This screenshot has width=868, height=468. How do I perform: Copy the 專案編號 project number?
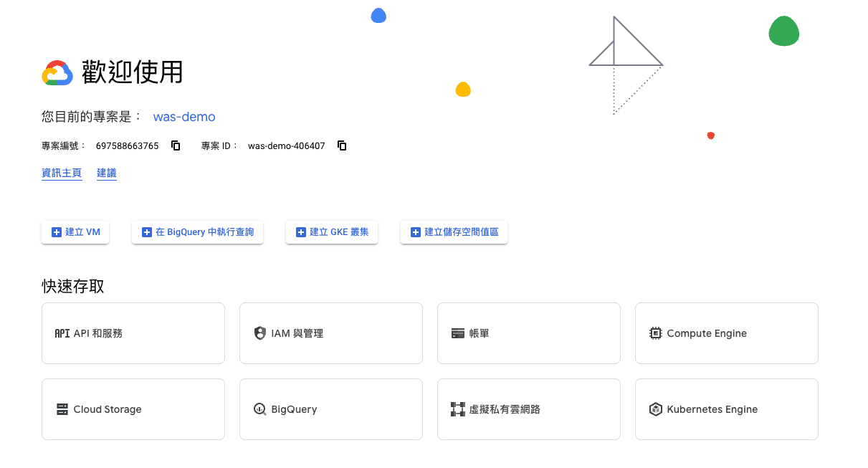(x=176, y=145)
